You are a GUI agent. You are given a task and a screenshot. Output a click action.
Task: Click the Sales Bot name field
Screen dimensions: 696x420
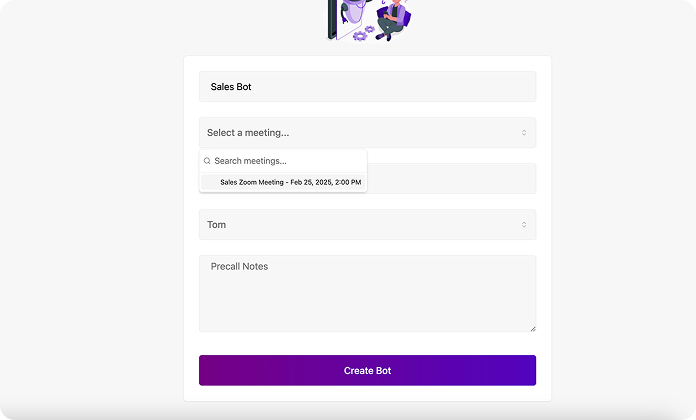tap(367, 87)
